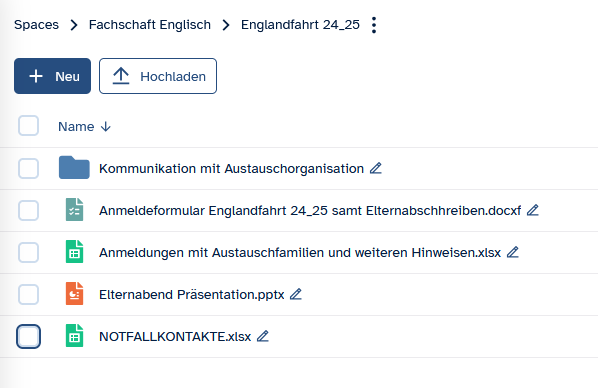This screenshot has height=388, width=598.
Task: Tick the Kommunikation folder's checkbox
Action: [x=28, y=168]
